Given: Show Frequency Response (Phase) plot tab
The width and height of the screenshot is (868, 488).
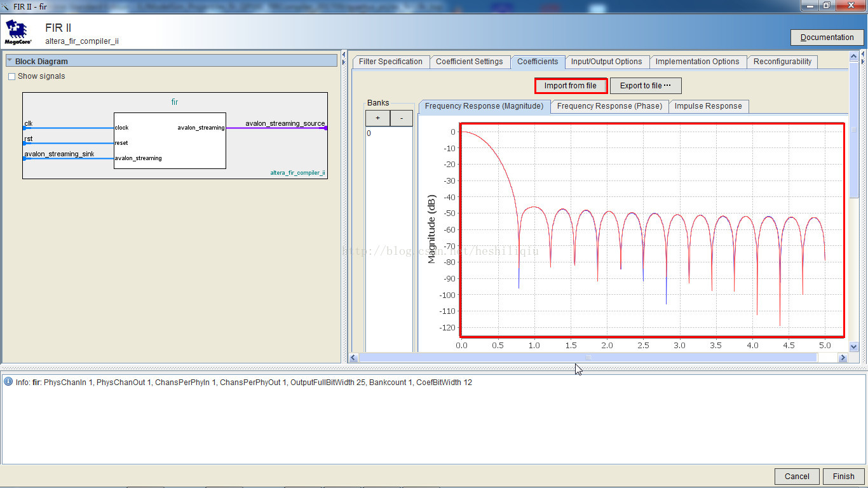Looking at the screenshot, I should (609, 106).
